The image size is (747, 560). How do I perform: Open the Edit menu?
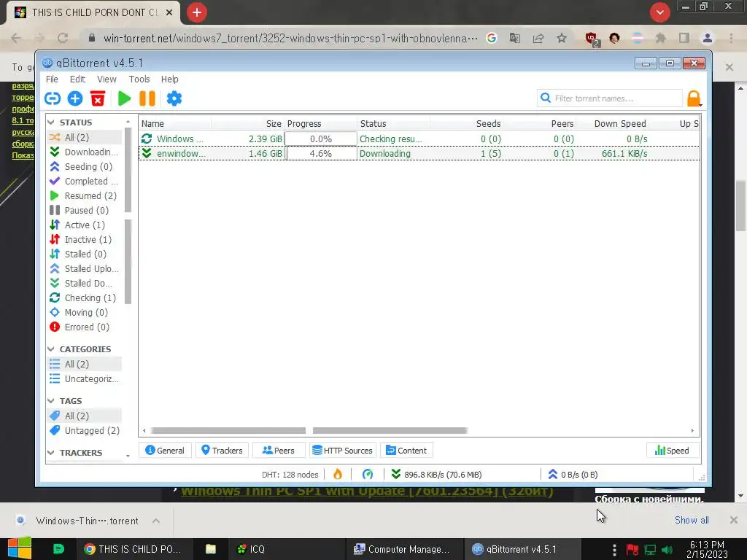tap(77, 79)
